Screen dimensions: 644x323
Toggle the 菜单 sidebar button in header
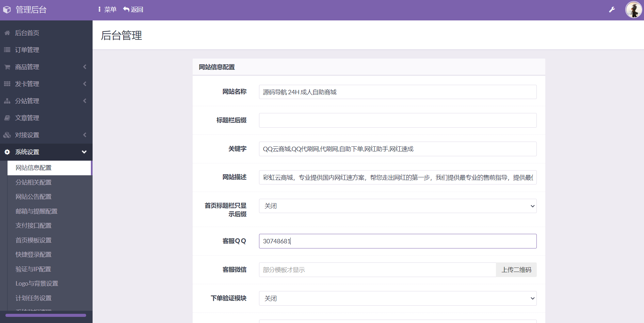[x=107, y=10]
